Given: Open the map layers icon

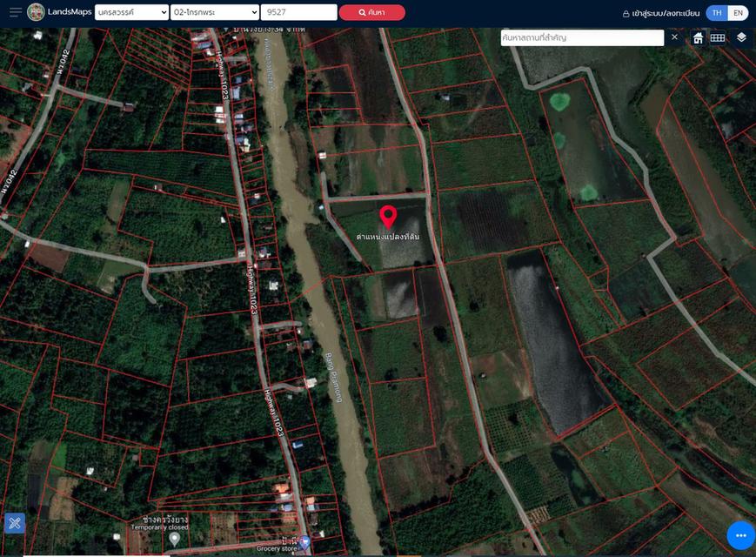Looking at the screenshot, I should (x=741, y=38).
